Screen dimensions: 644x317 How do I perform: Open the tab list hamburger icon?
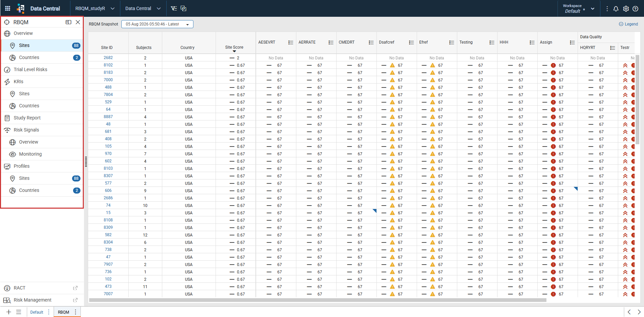tap(19, 312)
